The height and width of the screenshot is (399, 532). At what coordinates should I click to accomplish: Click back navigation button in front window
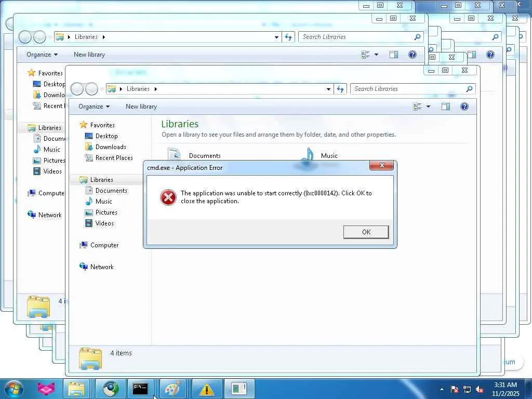[77, 89]
